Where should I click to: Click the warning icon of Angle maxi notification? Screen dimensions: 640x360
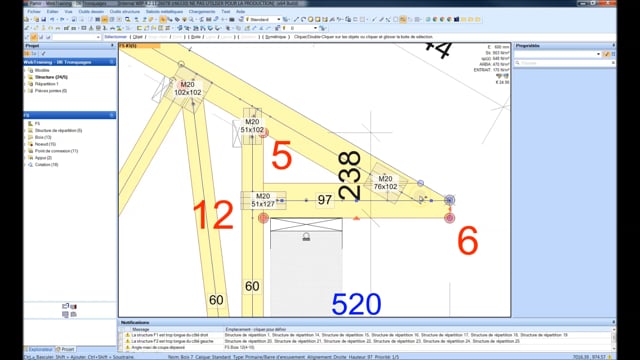pyautogui.click(x=127, y=347)
